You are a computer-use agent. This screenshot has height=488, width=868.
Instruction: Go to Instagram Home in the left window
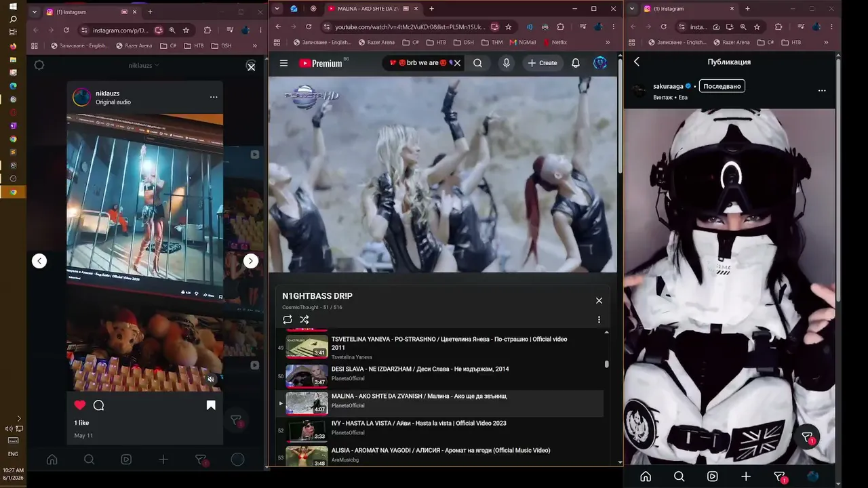coord(52,460)
